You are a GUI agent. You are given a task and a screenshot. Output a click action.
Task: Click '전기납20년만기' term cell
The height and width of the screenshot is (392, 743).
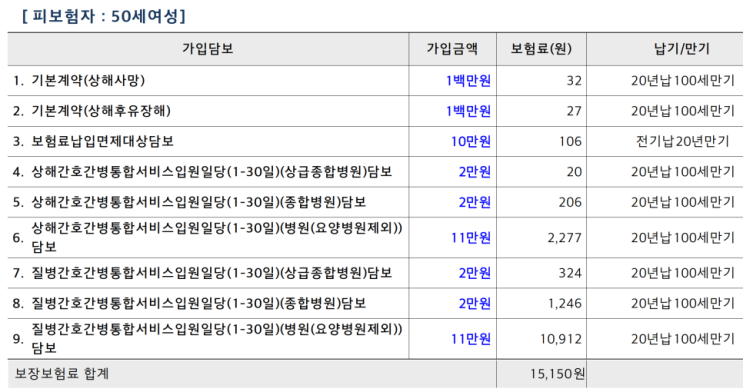click(682, 141)
